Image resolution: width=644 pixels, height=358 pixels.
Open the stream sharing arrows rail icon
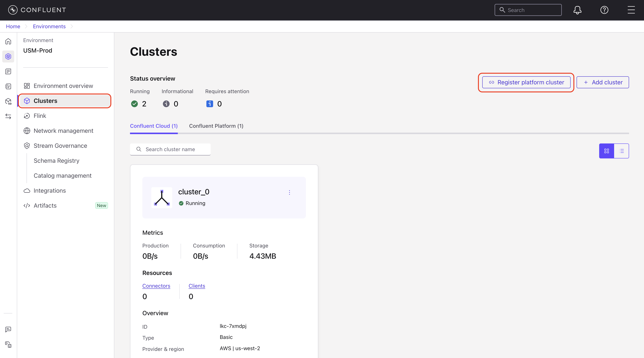[8, 116]
